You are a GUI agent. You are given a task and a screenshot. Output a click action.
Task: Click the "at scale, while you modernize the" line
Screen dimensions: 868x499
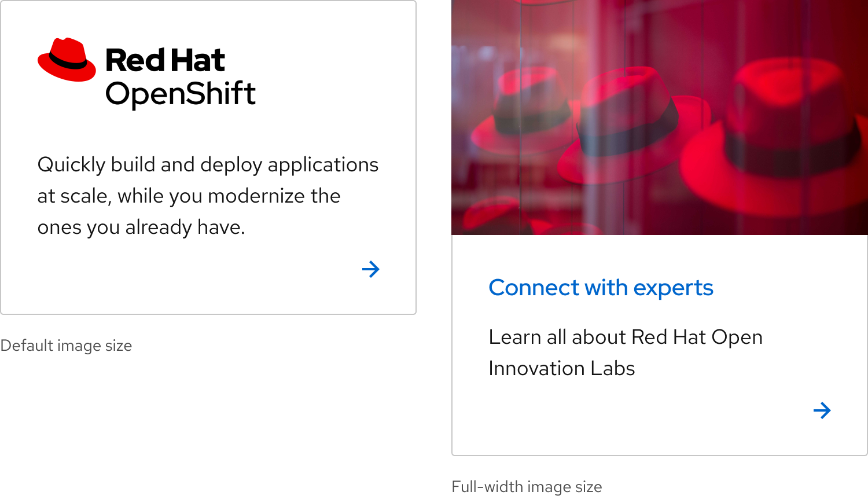(189, 196)
